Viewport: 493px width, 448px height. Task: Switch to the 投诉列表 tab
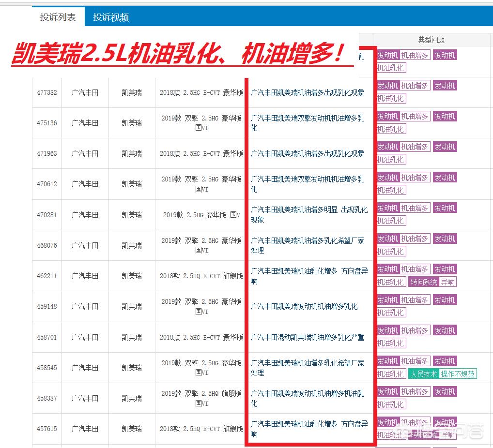(58, 17)
